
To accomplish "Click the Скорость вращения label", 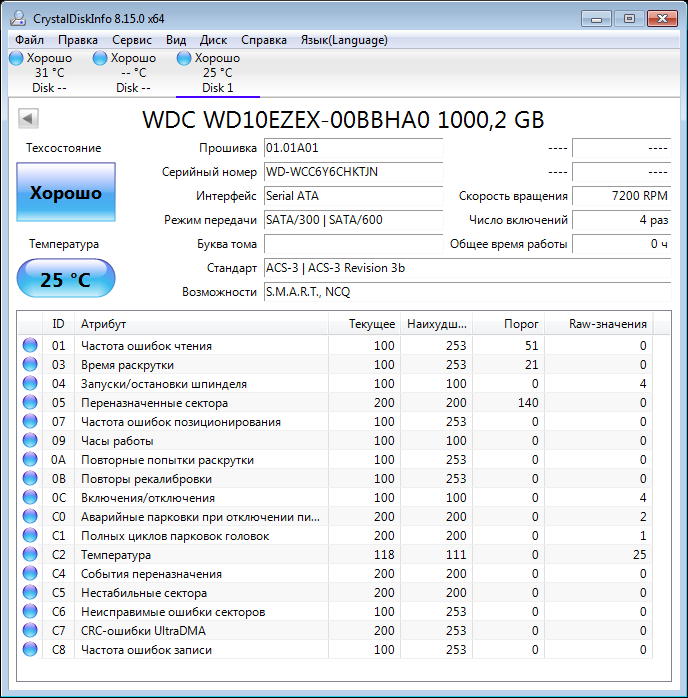I will pyautogui.click(x=513, y=196).
